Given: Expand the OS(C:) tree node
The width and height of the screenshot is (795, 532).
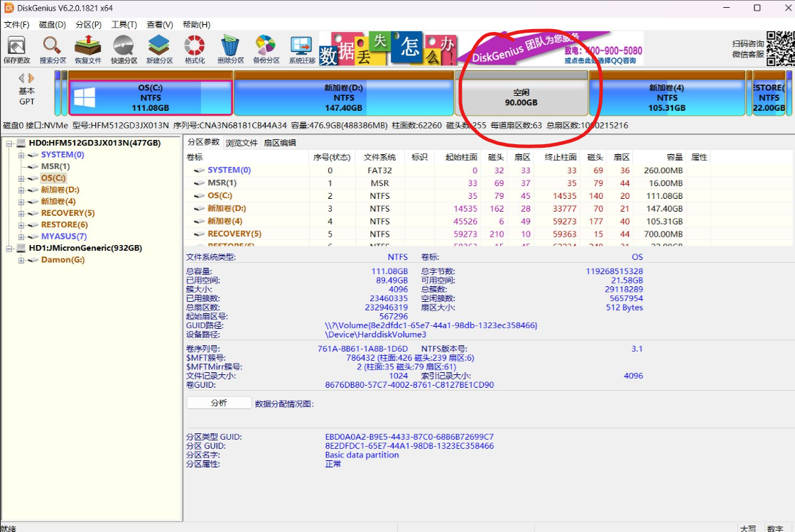Looking at the screenshot, I should (x=21, y=178).
